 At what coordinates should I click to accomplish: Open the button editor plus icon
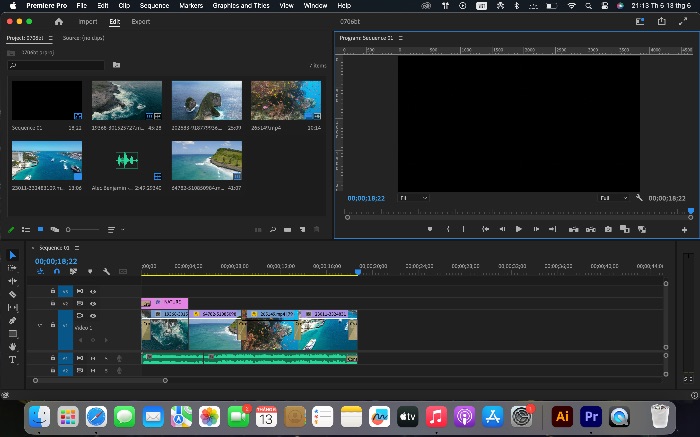pos(684,230)
